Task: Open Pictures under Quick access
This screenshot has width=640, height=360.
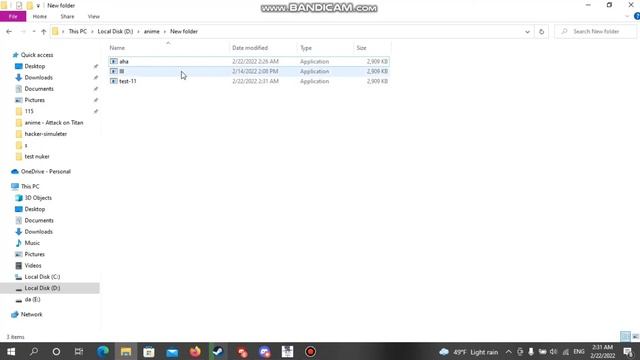Action: tap(35, 100)
